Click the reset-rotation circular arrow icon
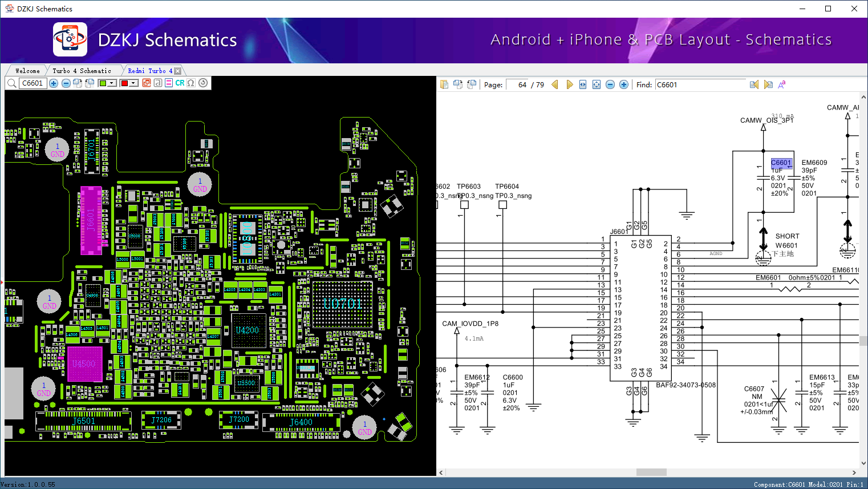This screenshot has width=868, height=489. pyautogui.click(x=203, y=83)
